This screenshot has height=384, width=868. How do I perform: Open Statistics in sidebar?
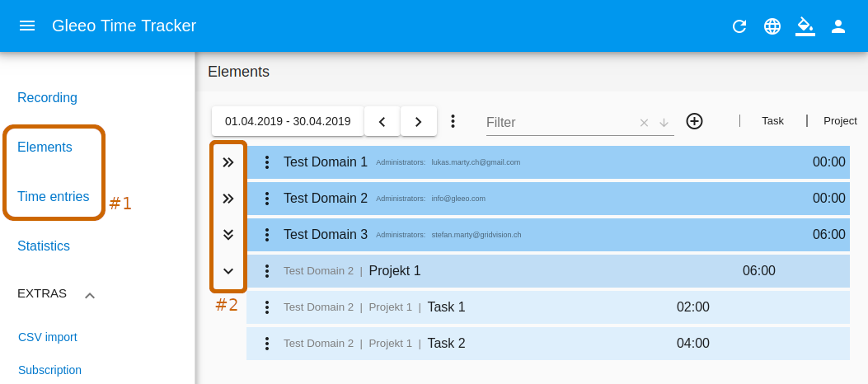click(44, 246)
